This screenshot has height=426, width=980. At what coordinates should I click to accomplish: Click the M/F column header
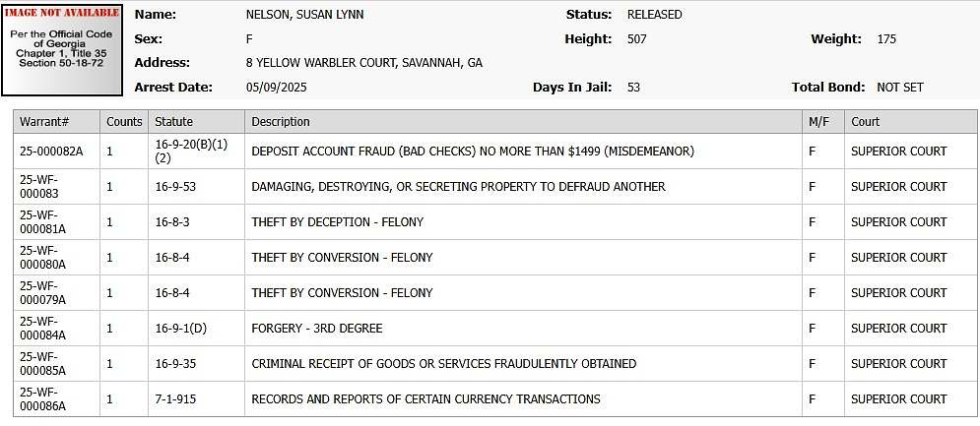coord(818,122)
